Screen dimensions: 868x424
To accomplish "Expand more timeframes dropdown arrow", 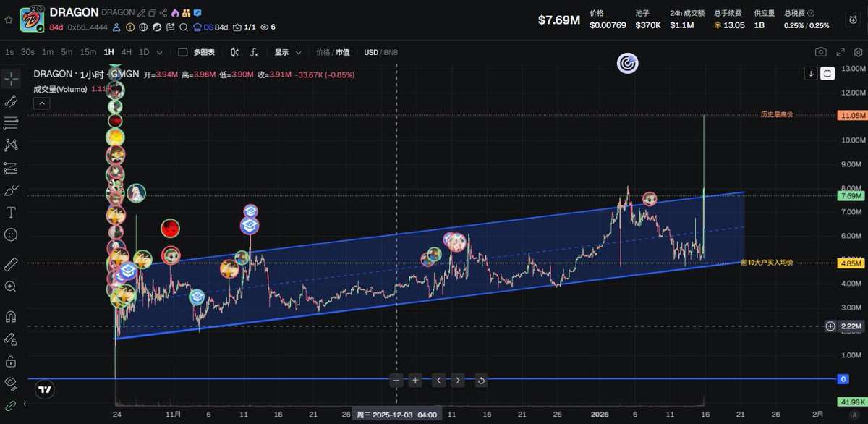I will tap(160, 52).
